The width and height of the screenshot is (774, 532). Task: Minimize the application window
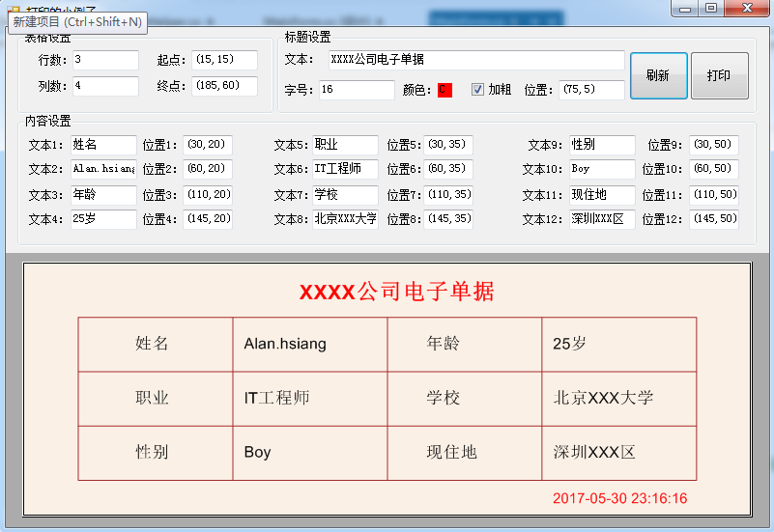click(x=685, y=8)
